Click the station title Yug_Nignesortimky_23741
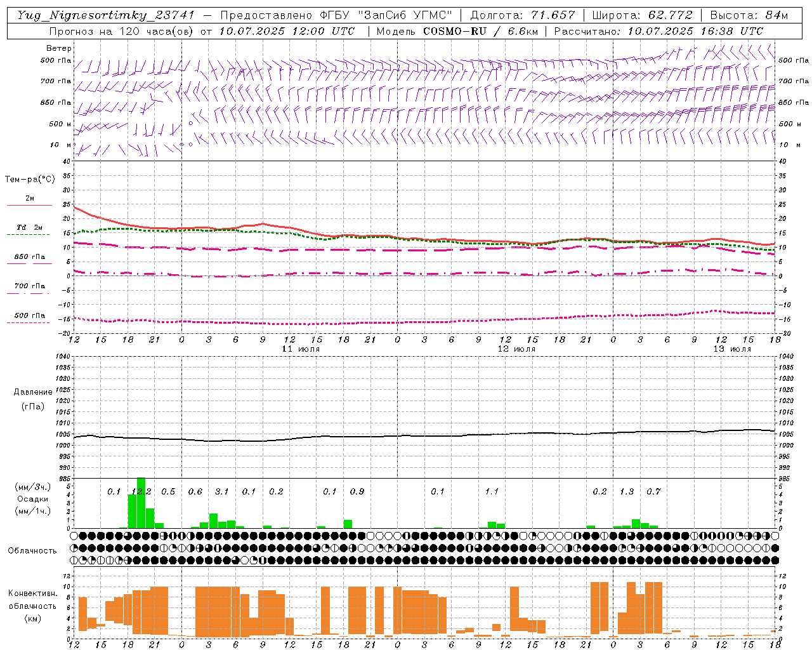Image resolution: width=812 pixels, height=650 pixels. (105, 15)
